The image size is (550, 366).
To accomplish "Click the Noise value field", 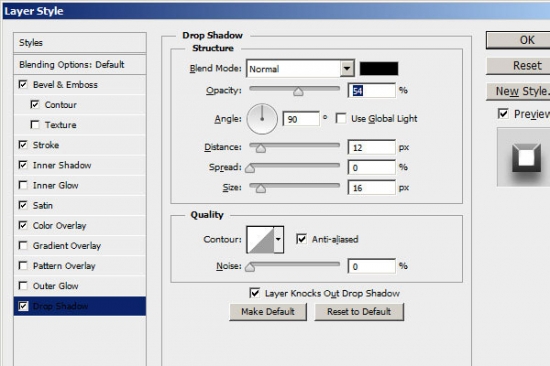I will pyautogui.click(x=372, y=266).
